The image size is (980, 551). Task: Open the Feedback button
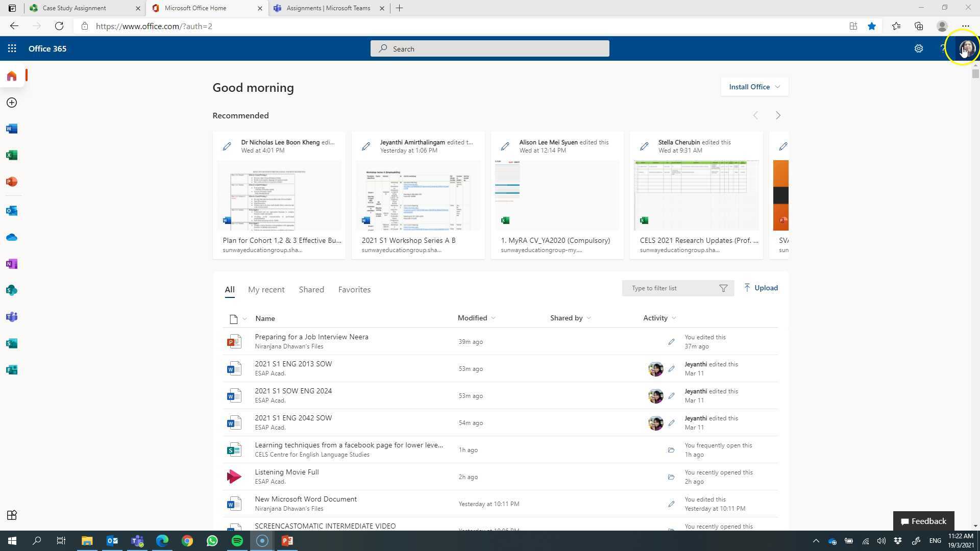click(923, 521)
